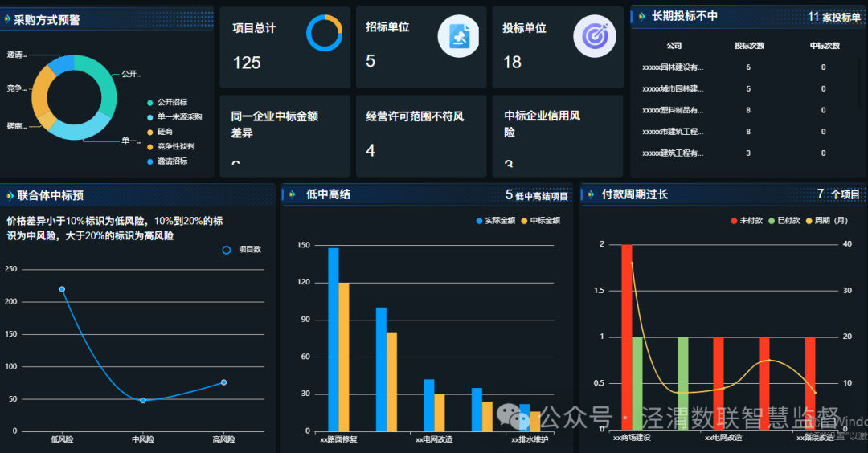Toggle the 公开招标 legend item
Screen dimensions: 868x453
tap(167, 102)
